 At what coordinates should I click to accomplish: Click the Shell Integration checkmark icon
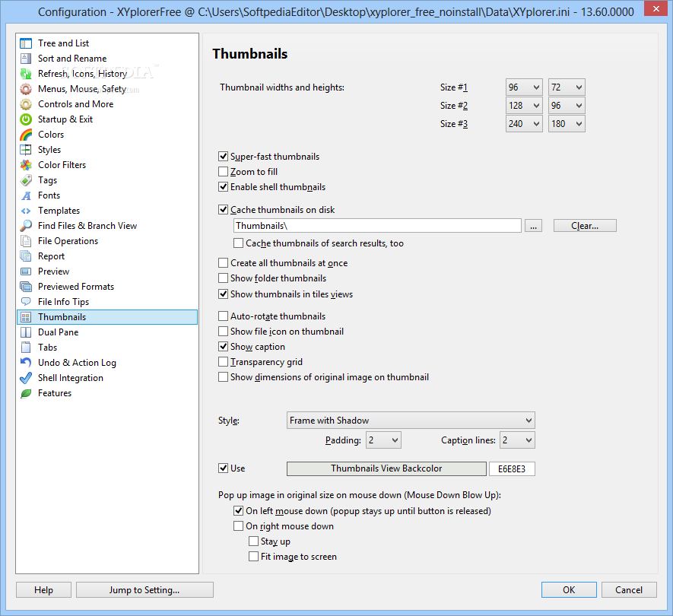click(x=26, y=378)
